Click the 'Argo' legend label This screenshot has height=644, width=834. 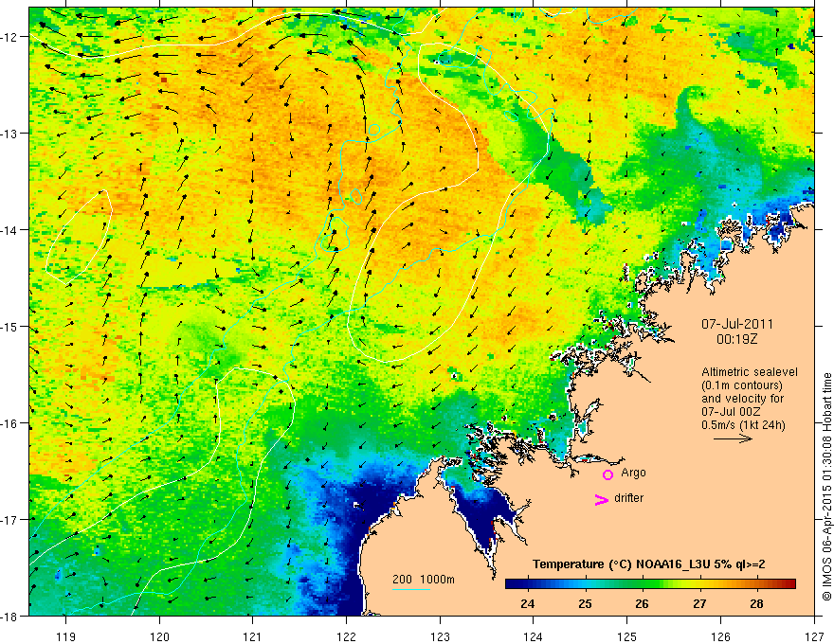(633, 473)
